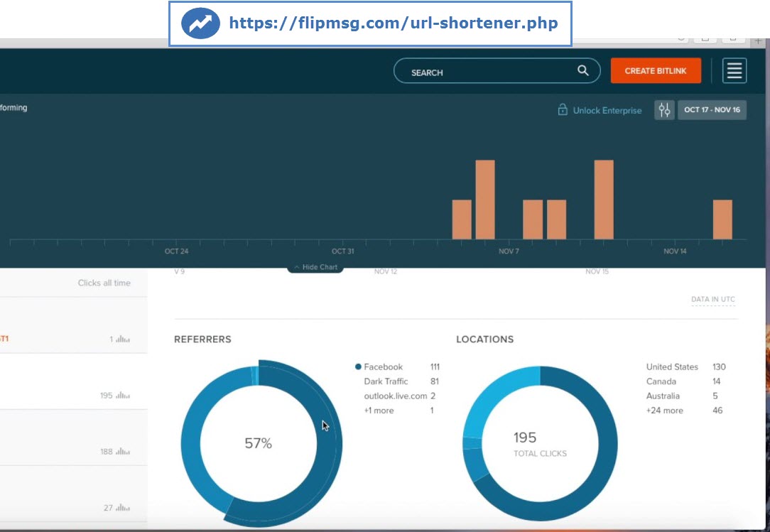Click the DATA IN UTC label
The image size is (770, 532).
point(713,299)
